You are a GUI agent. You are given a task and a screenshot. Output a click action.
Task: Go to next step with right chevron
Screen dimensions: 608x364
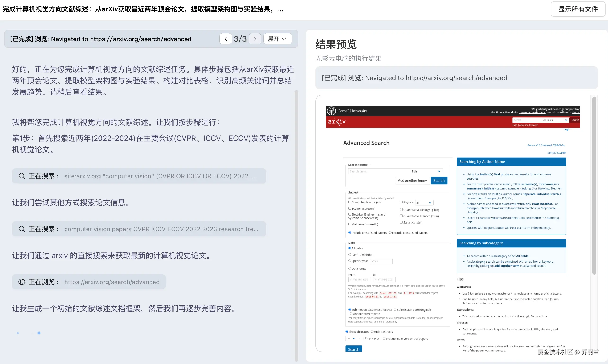click(x=255, y=39)
